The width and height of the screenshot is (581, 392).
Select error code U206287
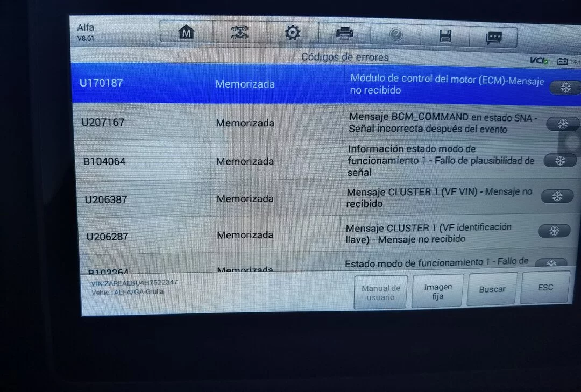pyautogui.click(x=107, y=237)
